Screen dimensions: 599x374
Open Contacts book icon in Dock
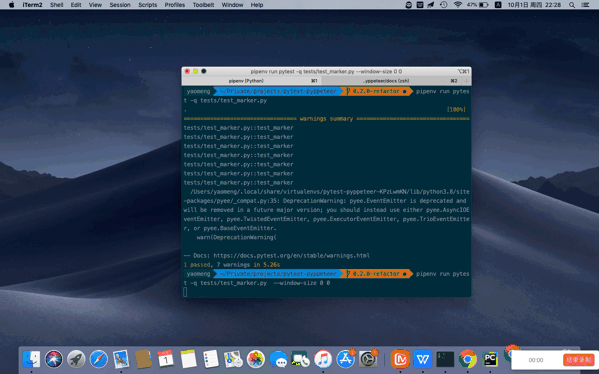(x=144, y=359)
